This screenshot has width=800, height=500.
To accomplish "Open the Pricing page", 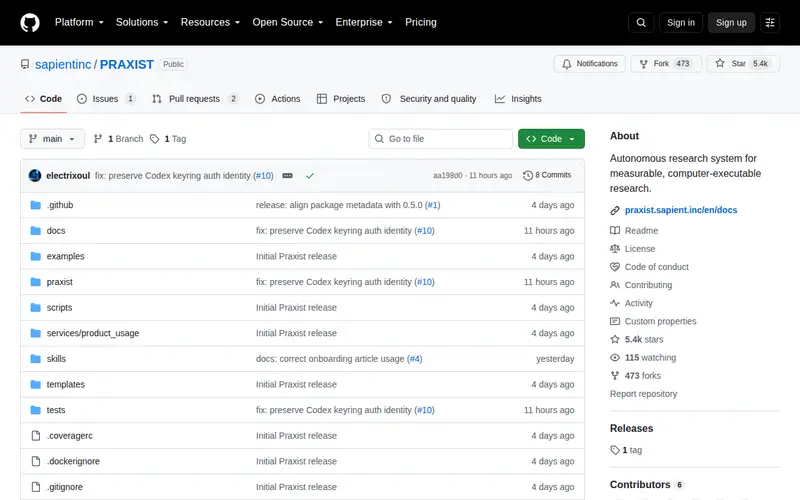I will 421,22.
